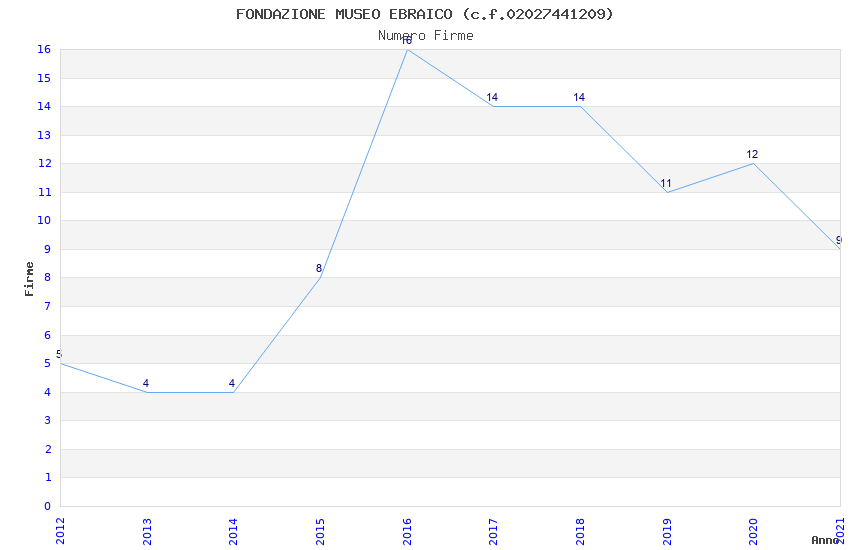Click the Firme y-axis title
Screen dimensions: 850x550
[x=29, y=279]
